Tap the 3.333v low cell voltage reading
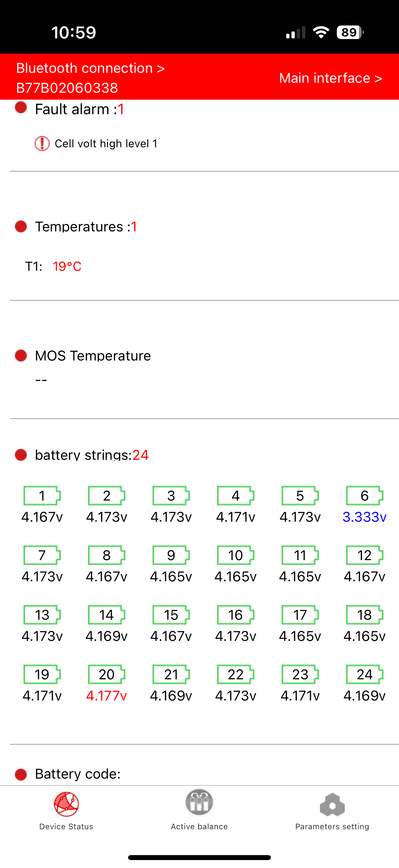The image size is (399, 868). click(x=364, y=517)
